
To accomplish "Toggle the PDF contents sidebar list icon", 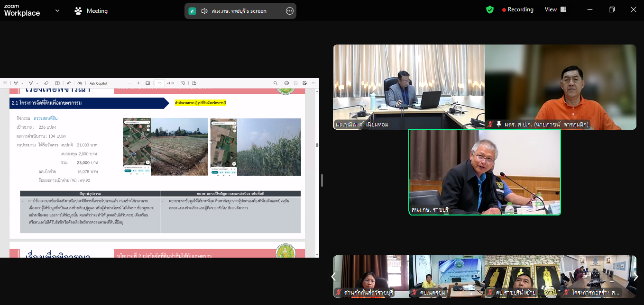I will (x=5, y=83).
